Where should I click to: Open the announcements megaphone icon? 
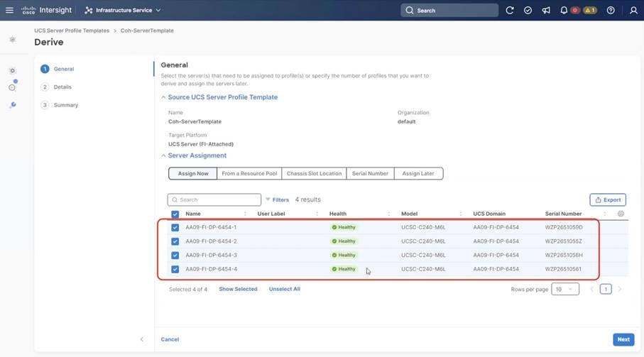coord(546,10)
